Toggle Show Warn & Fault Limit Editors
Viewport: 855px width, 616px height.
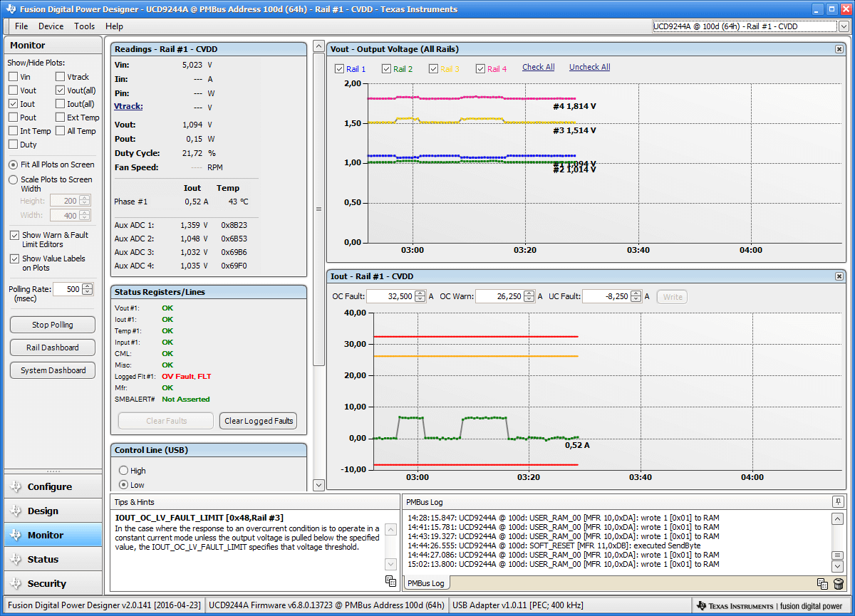[x=14, y=235]
